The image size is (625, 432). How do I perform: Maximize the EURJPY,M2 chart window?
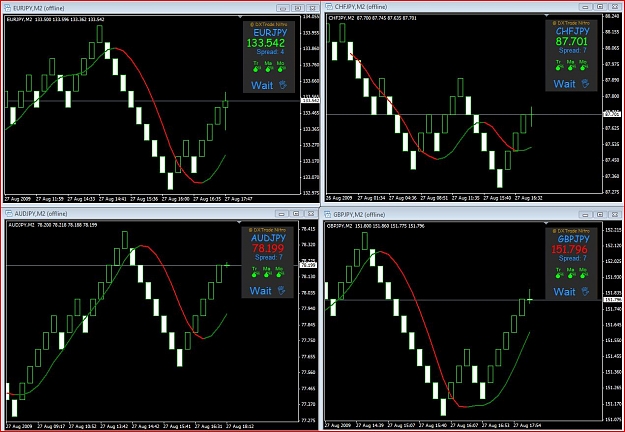tap(298, 8)
